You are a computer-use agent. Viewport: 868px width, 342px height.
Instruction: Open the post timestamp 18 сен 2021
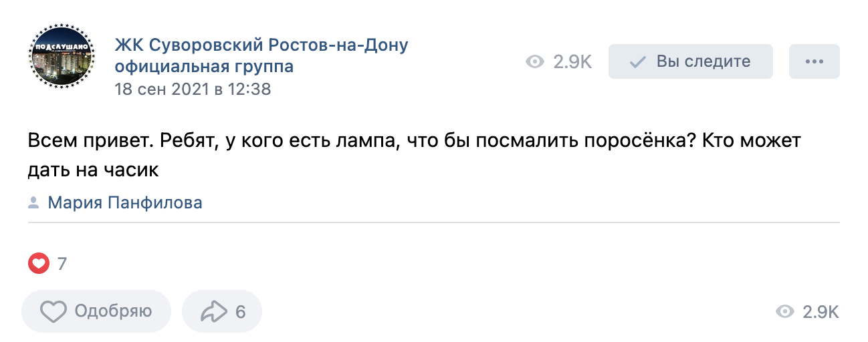(193, 89)
